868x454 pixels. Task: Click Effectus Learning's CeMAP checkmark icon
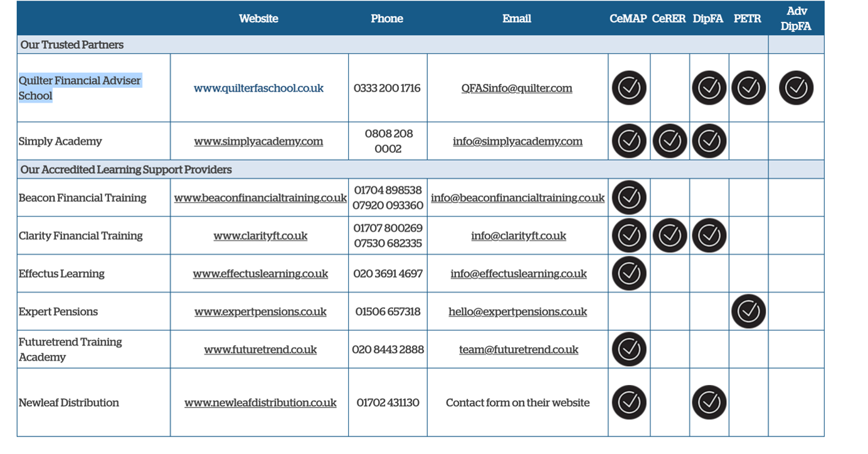(628, 273)
